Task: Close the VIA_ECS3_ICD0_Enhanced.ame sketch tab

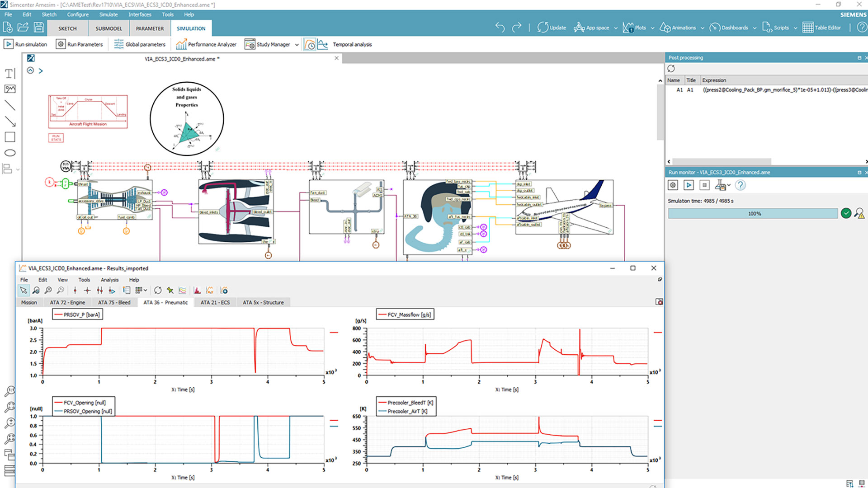Action: [x=336, y=58]
